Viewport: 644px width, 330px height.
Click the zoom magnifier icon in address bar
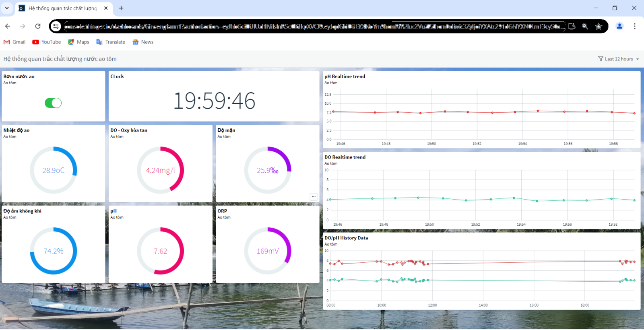pyautogui.click(x=585, y=26)
